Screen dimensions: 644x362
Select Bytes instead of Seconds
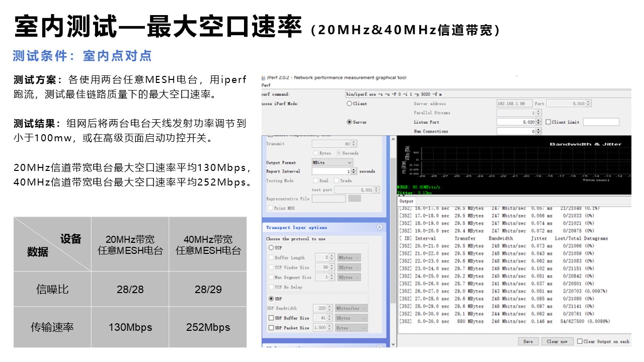click(315, 153)
